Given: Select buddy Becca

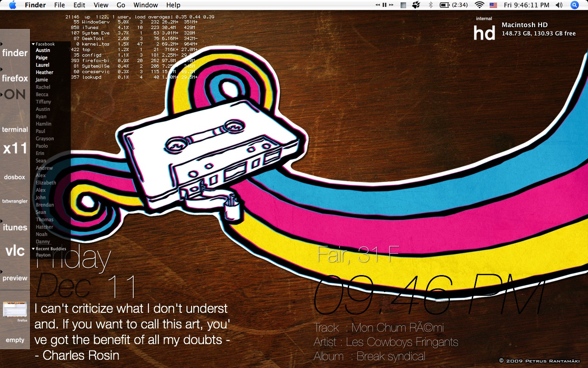Looking at the screenshot, I should point(42,95).
